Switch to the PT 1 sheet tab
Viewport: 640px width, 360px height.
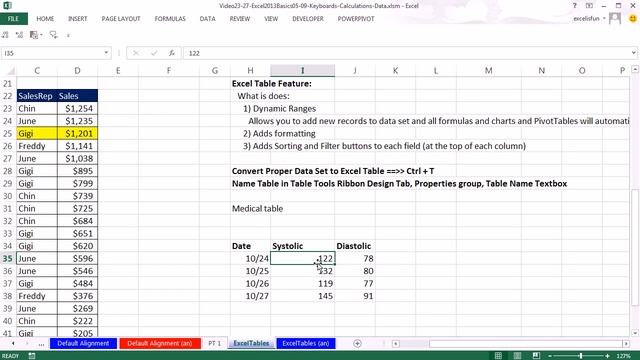coord(215,343)
